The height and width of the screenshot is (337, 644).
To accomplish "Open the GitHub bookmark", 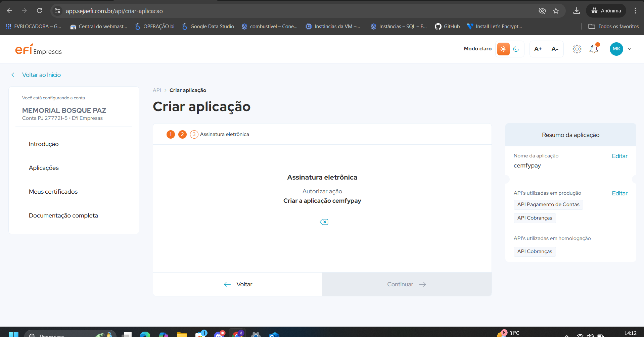I will [447, 27].
